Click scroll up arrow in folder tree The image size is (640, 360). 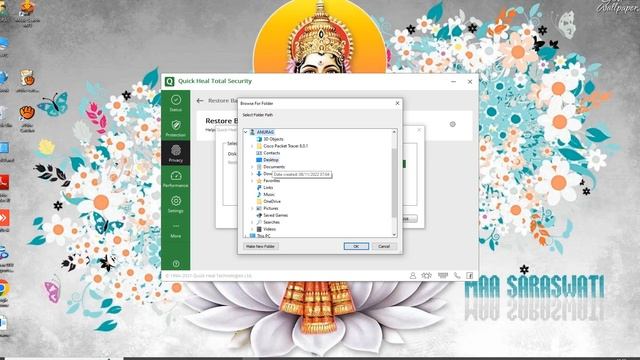394,132
